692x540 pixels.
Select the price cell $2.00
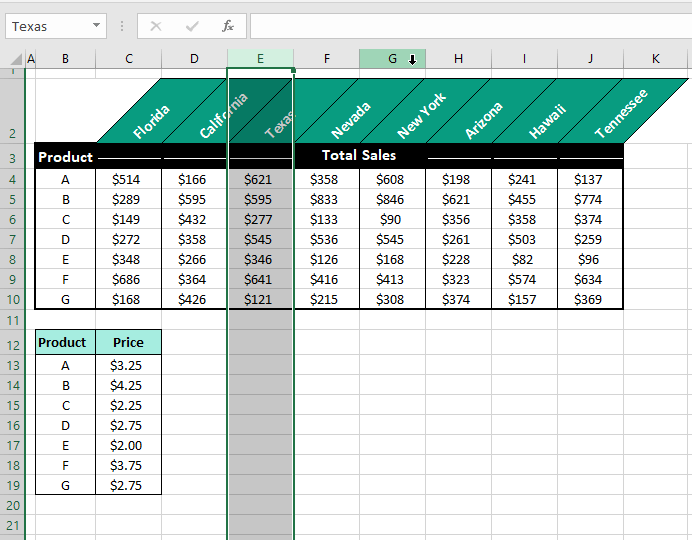128,446
